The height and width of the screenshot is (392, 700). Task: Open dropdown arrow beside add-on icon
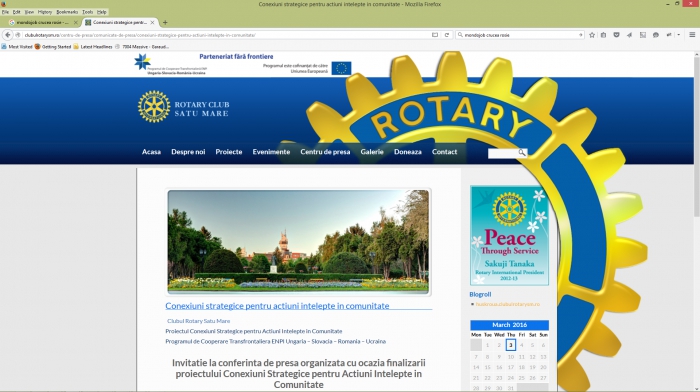tap(679, 35)
